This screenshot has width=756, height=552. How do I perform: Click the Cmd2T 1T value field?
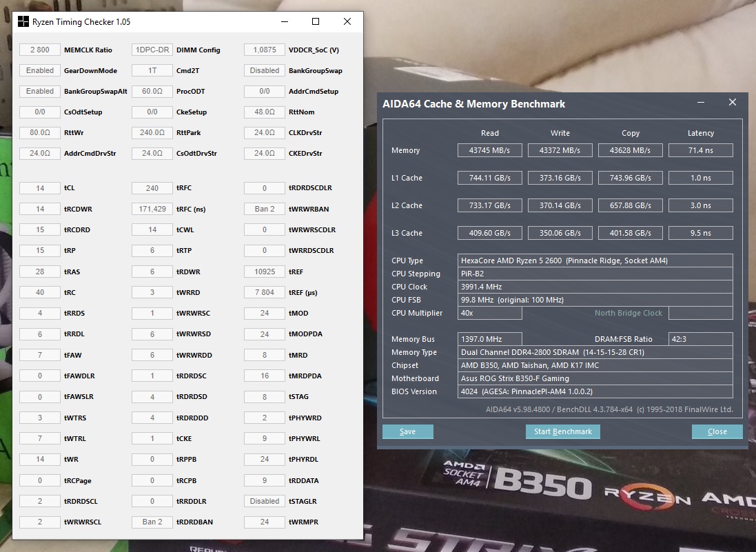click(x=152, y=70)
